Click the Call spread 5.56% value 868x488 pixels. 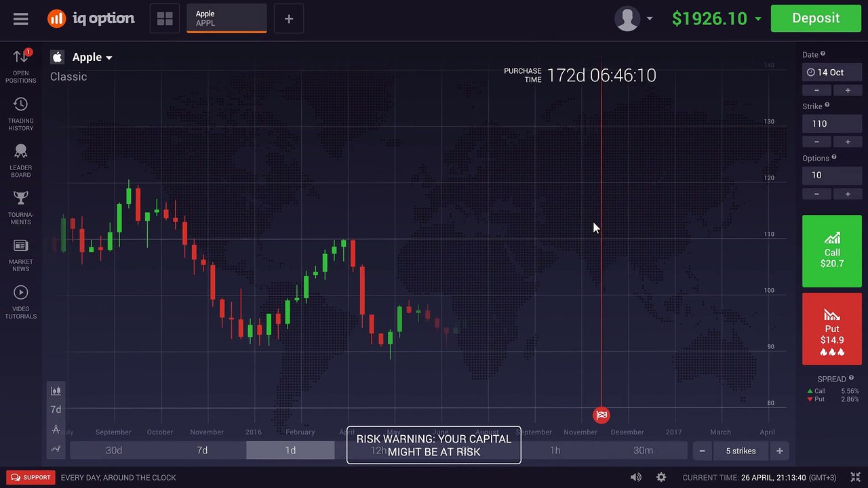click(849, 391)
